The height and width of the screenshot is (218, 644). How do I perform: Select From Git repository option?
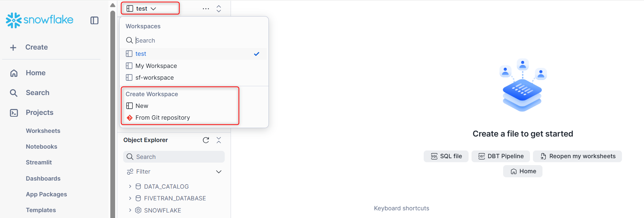158,118
